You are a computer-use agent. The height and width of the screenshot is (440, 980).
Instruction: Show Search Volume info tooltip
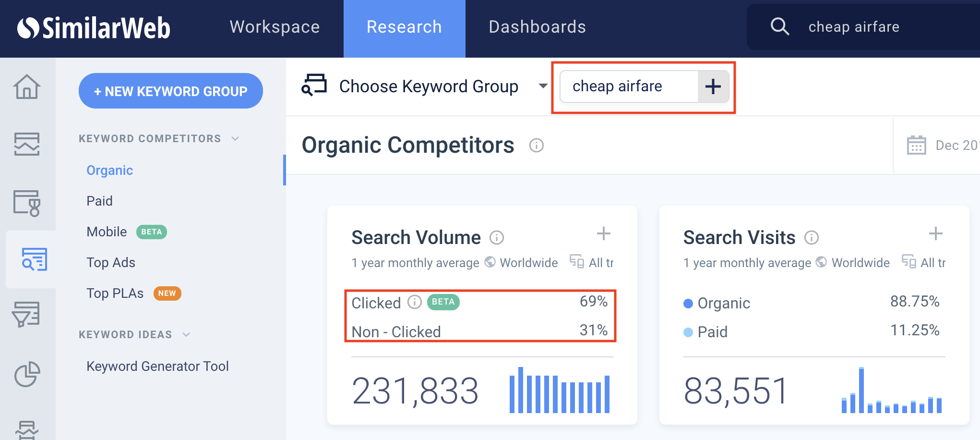[497, 237]
